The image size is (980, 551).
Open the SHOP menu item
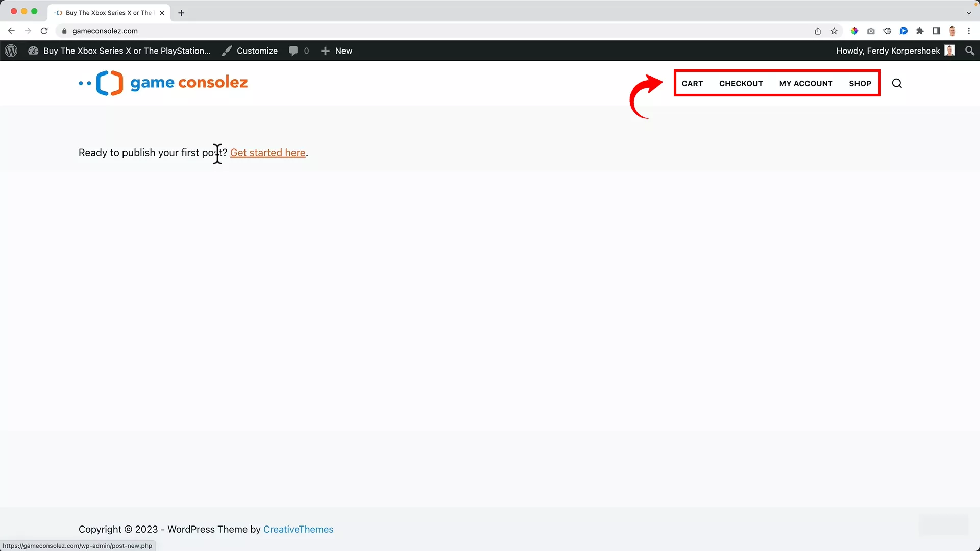[x=860, y=83]
